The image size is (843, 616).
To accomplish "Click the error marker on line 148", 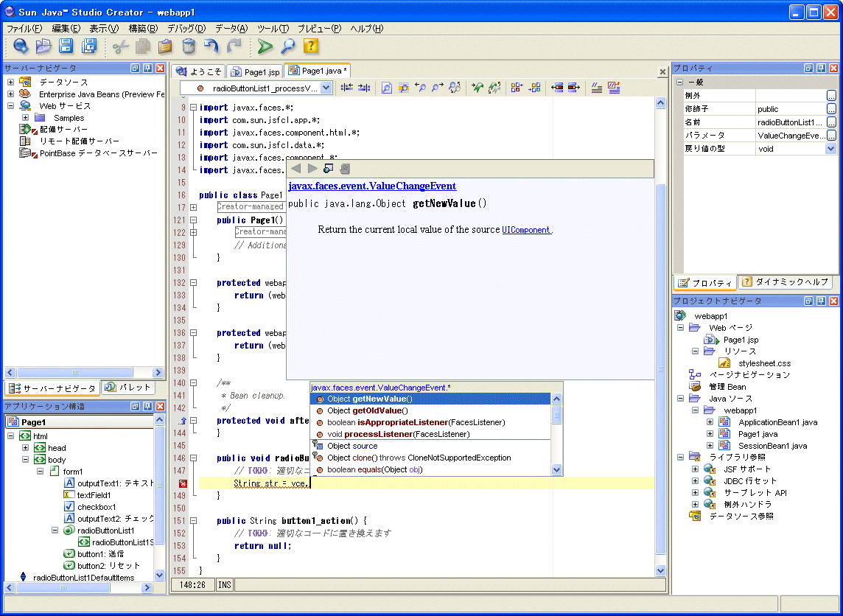I will [183, 484].
